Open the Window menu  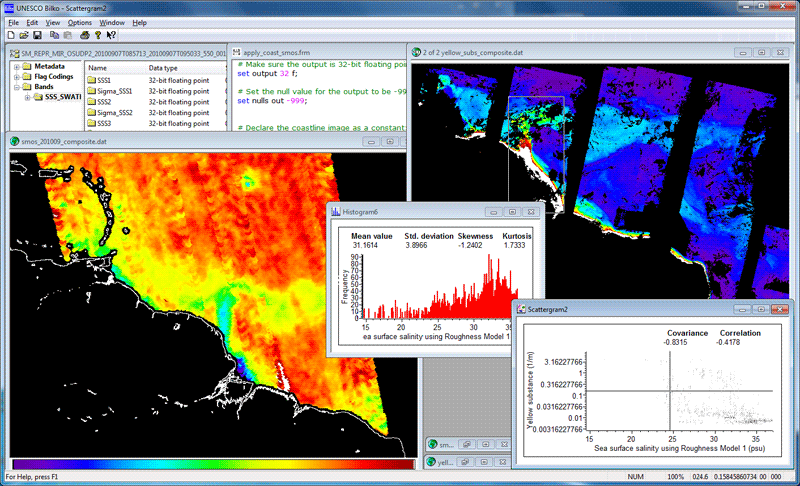112,22
